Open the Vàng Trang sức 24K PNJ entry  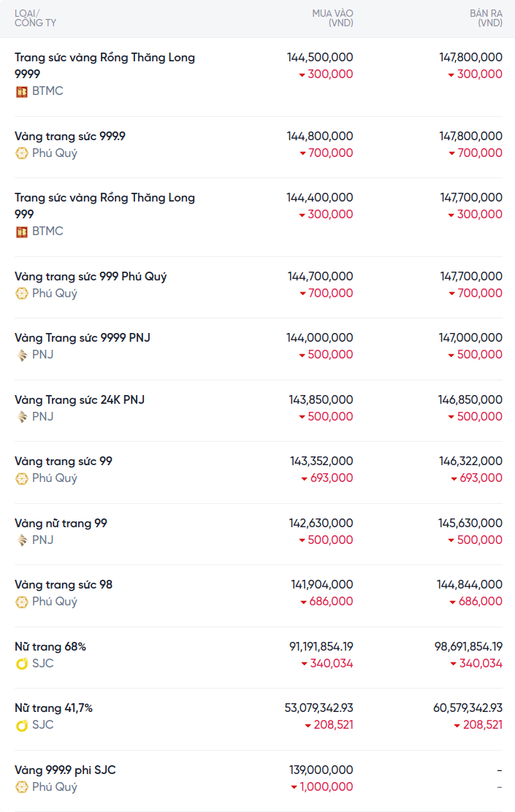(x=80, y=400)
